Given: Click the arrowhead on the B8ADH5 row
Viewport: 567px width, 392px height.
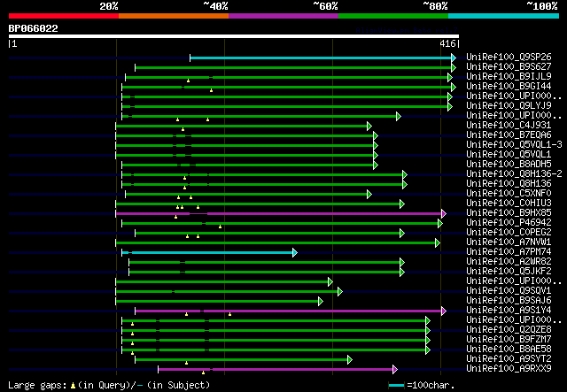Looking at the screenshot, I should point(376,165).
